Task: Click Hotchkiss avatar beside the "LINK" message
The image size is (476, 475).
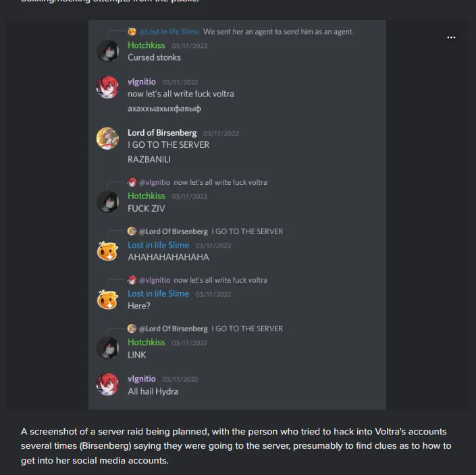Action: 108,348
